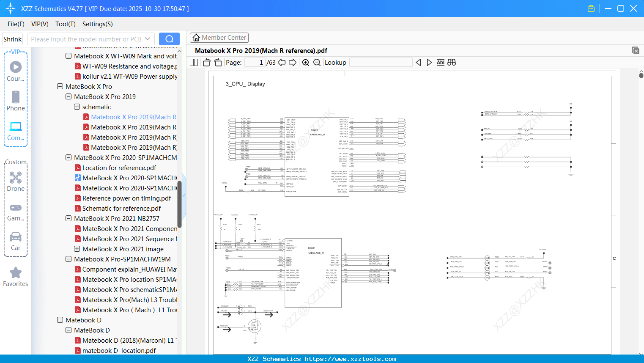Collapse the MateBook X WT-W09 Mark and volt node
The image size is (644, 363).
(x=69, y=56)
